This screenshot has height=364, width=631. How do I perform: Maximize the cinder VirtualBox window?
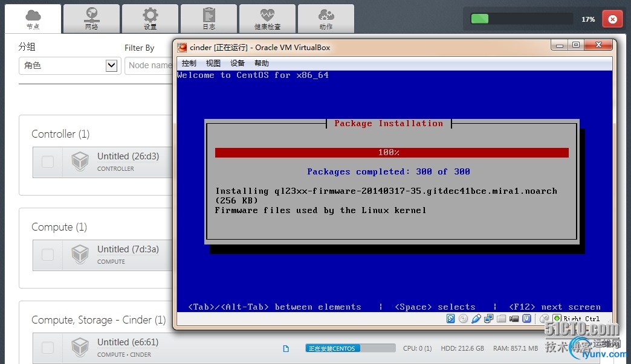pos(576,45)
